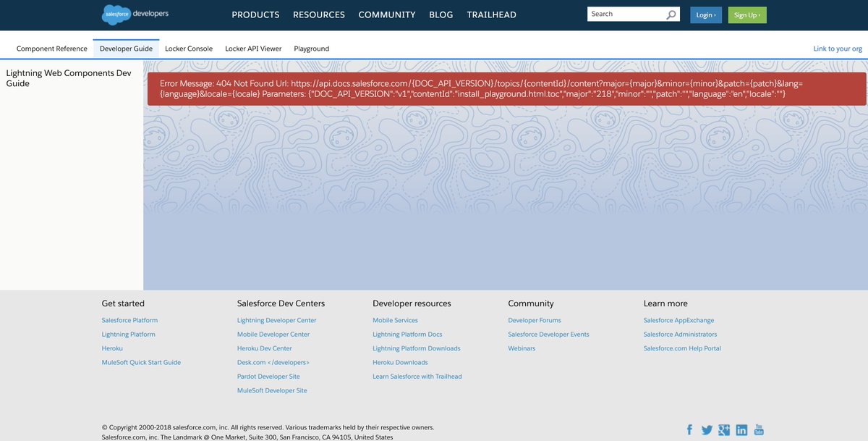Switch to the Component Reference tab
868x441 pixels.
click(52, 49)
